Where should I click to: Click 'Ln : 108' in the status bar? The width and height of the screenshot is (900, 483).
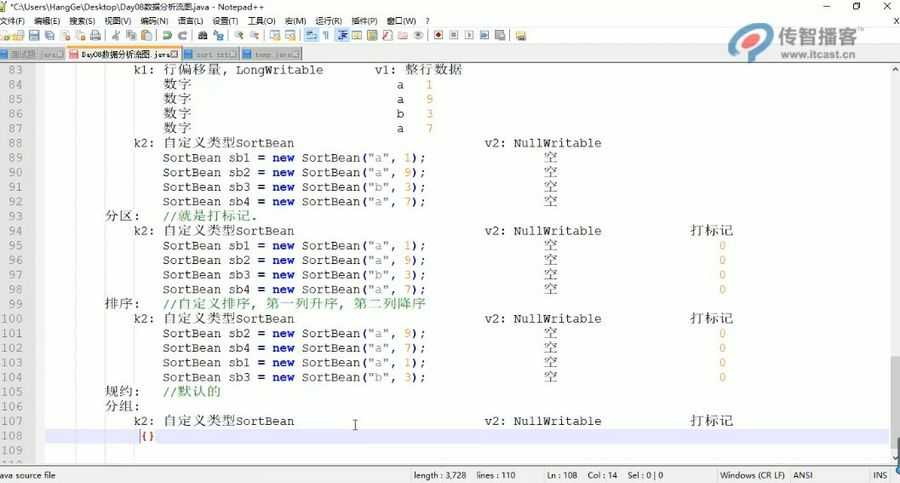[x=562, y=475]
